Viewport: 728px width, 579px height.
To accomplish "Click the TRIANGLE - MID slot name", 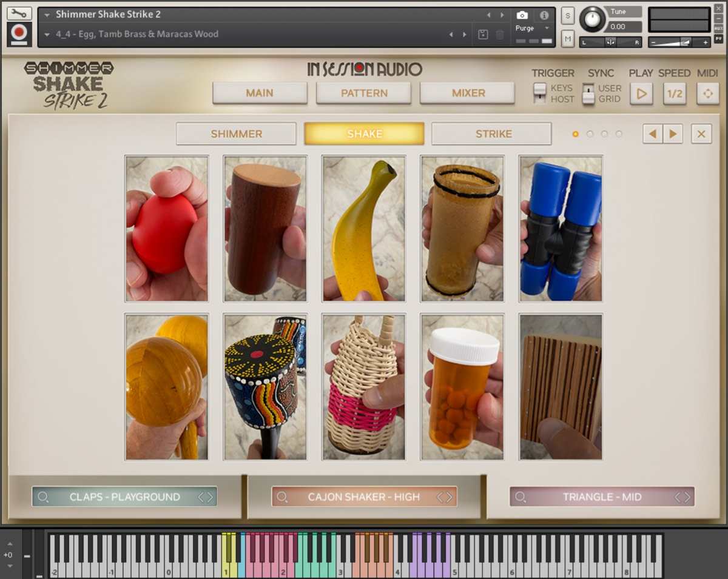I will pos(602,497).
